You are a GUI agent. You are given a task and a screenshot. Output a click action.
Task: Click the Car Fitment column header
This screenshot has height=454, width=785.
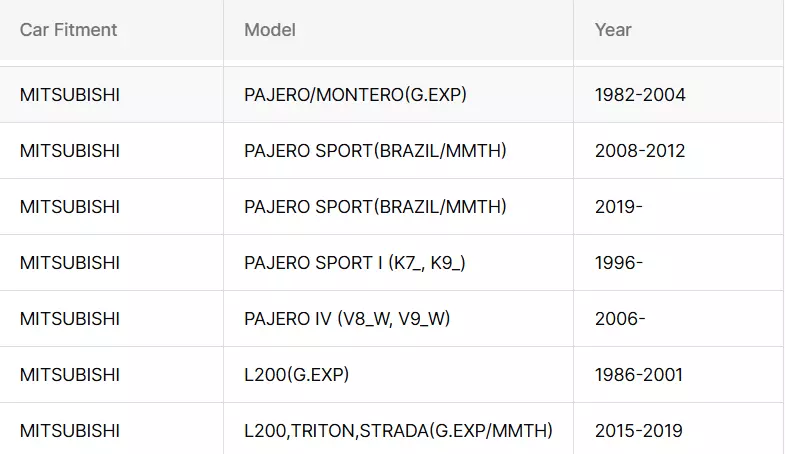pyautogui.click(x=68, y=30)
